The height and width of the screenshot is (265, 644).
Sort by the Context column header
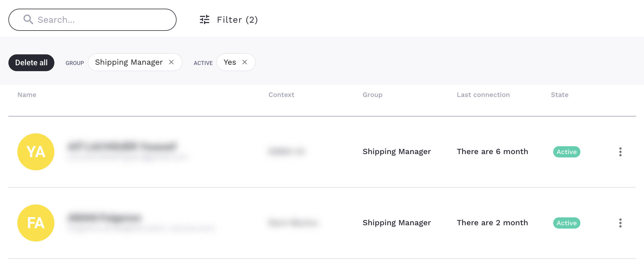tap(281, 95)
